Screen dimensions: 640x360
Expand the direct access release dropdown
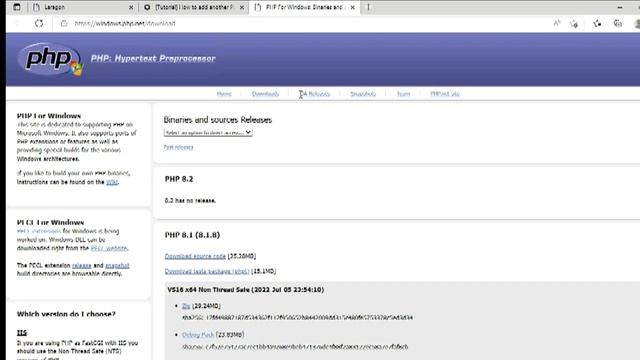point(208,133)
